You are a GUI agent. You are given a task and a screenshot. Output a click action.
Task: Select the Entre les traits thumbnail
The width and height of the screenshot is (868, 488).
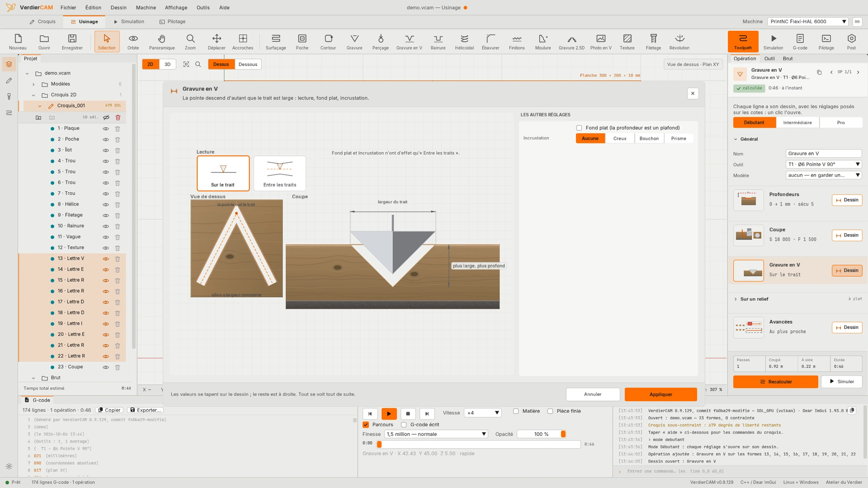coord(280,174)
